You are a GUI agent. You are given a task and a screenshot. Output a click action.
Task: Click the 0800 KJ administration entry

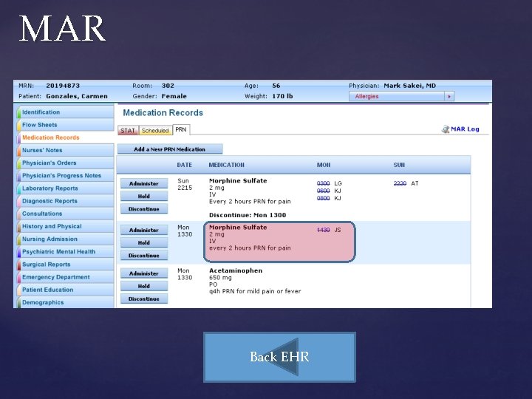329,198
